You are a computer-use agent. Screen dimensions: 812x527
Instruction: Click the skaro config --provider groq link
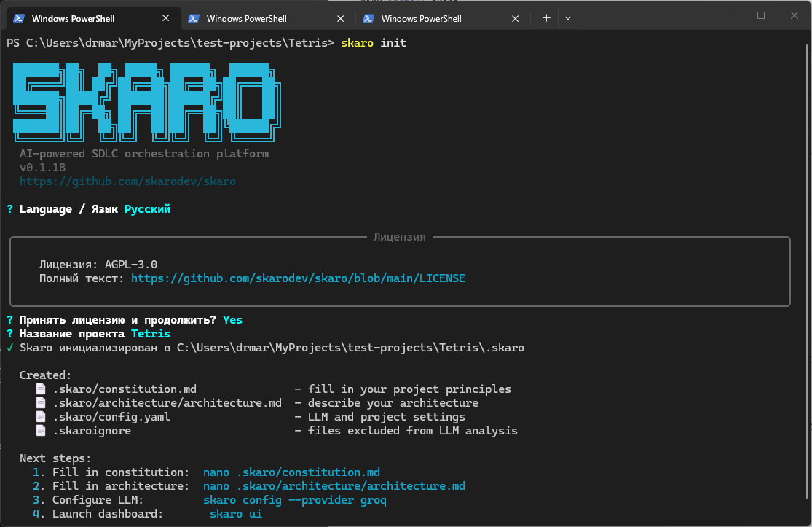[294, 500]
